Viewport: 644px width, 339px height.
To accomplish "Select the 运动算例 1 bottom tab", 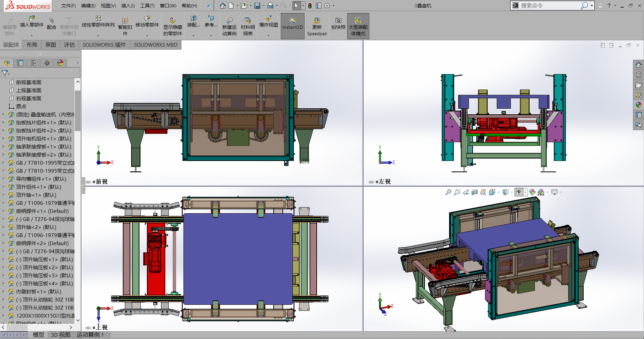I will point(90,335).
